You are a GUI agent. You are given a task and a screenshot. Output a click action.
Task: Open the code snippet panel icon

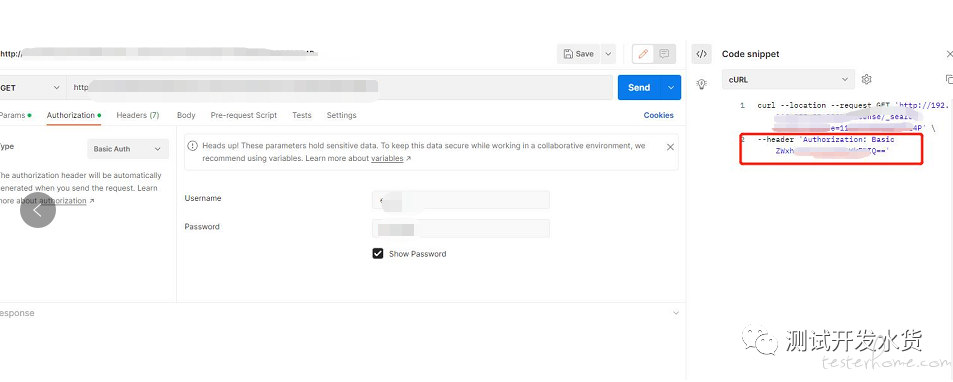click(x=701, y=54)
